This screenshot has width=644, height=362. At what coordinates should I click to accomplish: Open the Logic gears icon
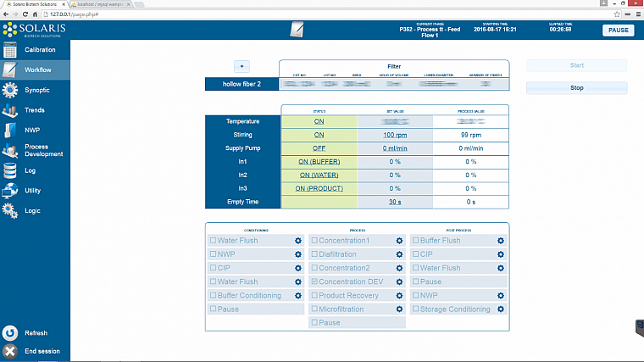(10, 211)
